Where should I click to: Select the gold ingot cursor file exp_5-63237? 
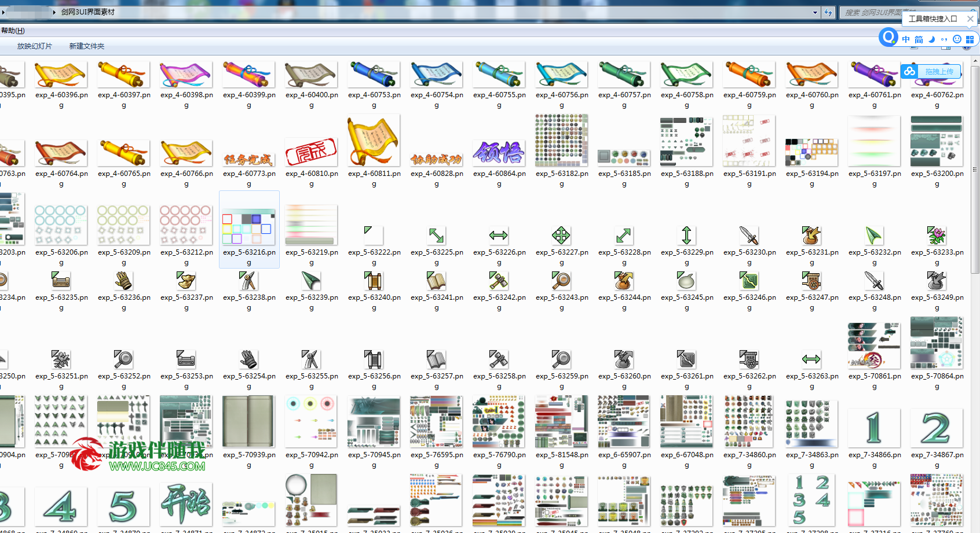(186, 281)
